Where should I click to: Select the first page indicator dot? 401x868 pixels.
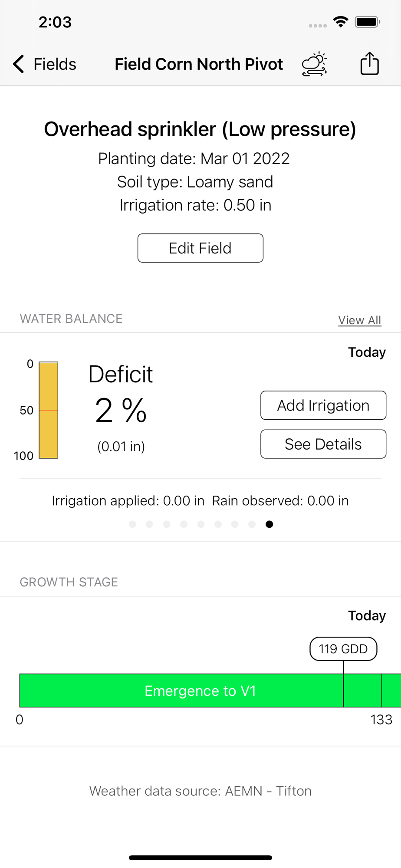pyautogui.click(x=133, y=524)
